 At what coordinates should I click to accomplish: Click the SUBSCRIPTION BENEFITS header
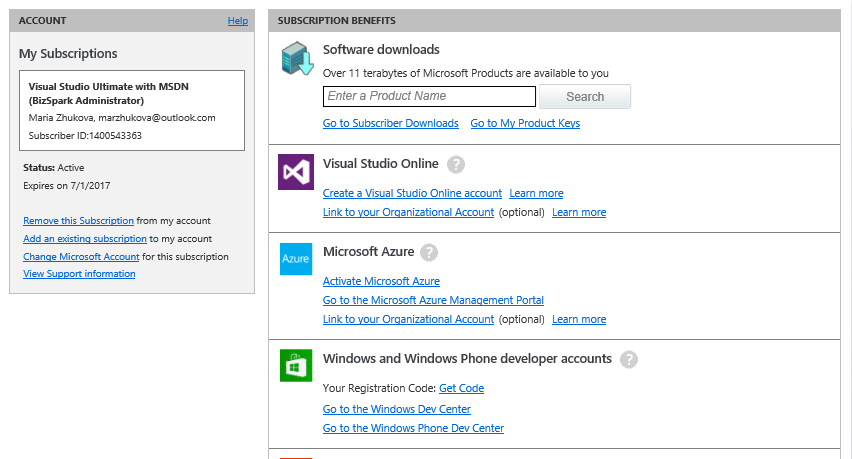pos(336,21)
